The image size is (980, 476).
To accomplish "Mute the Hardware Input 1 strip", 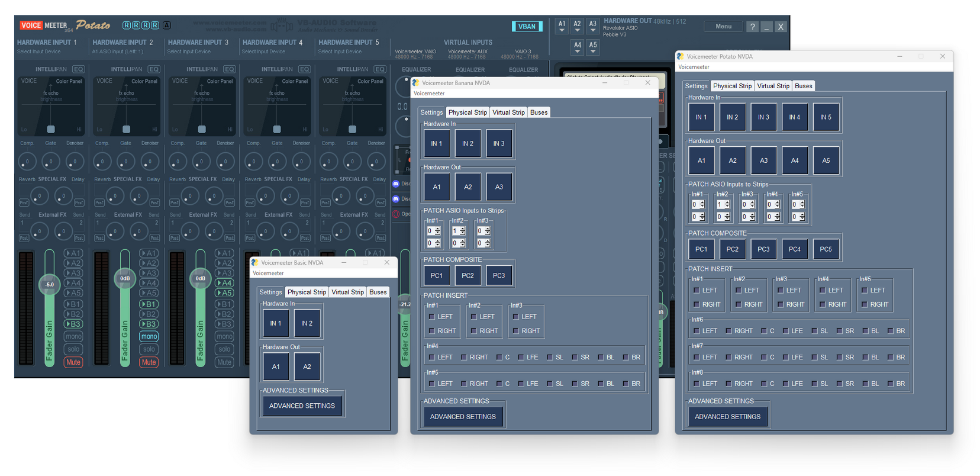I will tap(73, 362).
